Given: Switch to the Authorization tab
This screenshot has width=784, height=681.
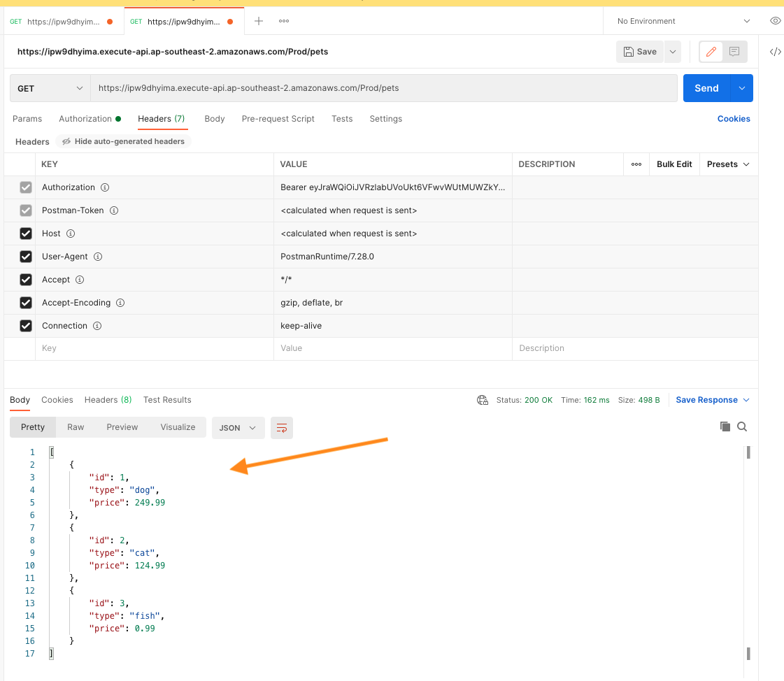Looking at the screenshot, I should pos(90,118).
